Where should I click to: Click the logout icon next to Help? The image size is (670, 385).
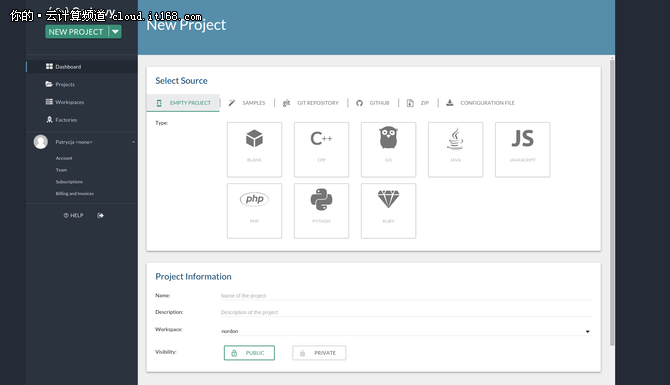click(100, 215)
